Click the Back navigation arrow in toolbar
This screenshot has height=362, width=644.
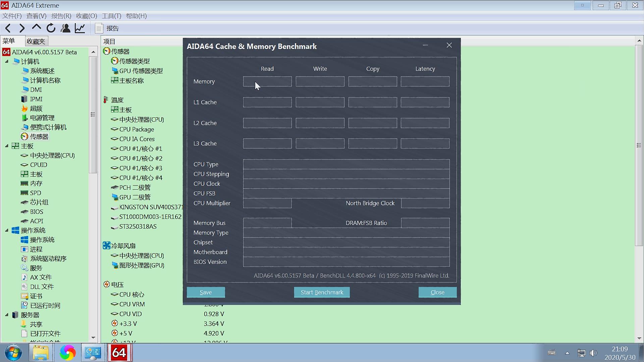tap(8, 28)
